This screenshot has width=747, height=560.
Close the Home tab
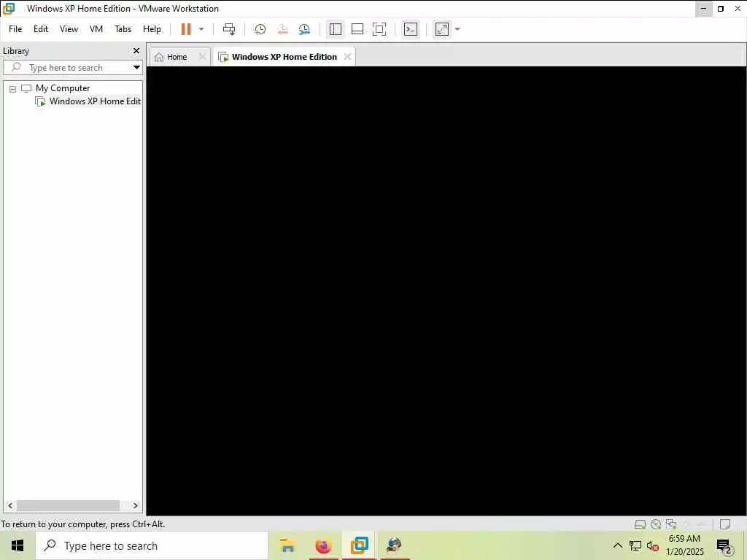point(202,56)
